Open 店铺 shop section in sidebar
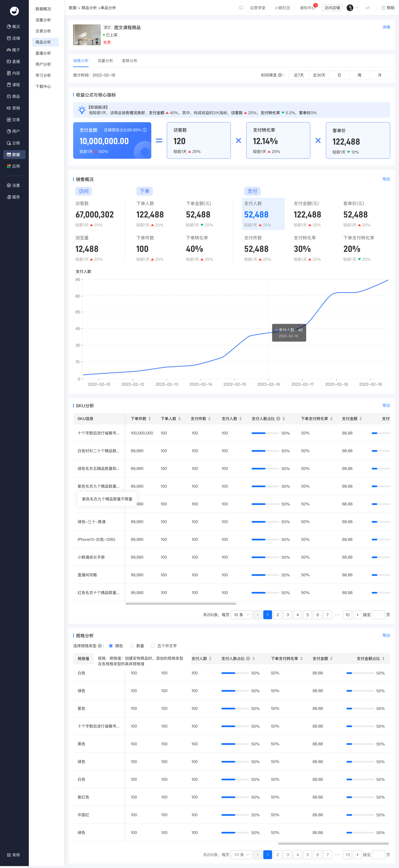 click(x=13, y=38)
